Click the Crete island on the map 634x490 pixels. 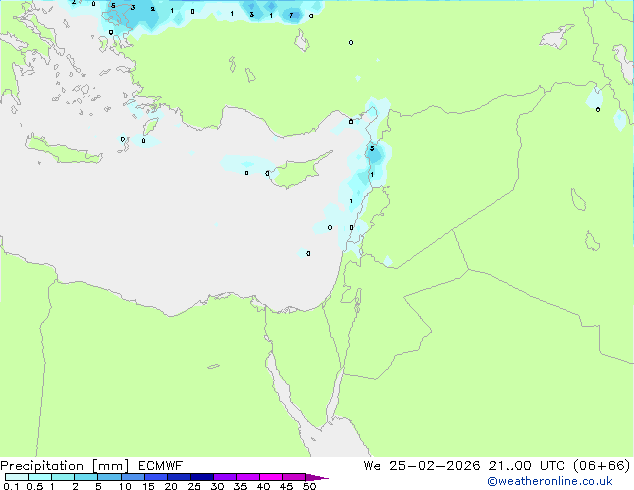(x=63, y=150)
